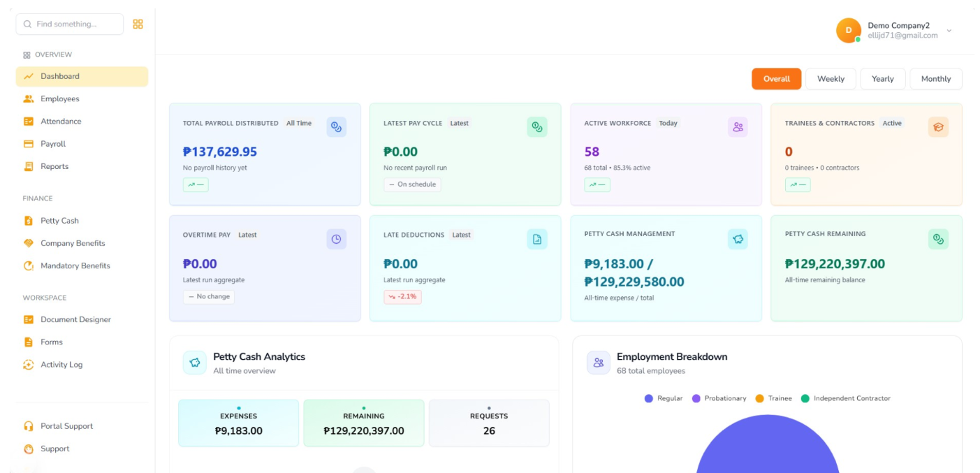Click the Activity Log icon
Viewport: 980px width, 473px height.
point(29,365)
